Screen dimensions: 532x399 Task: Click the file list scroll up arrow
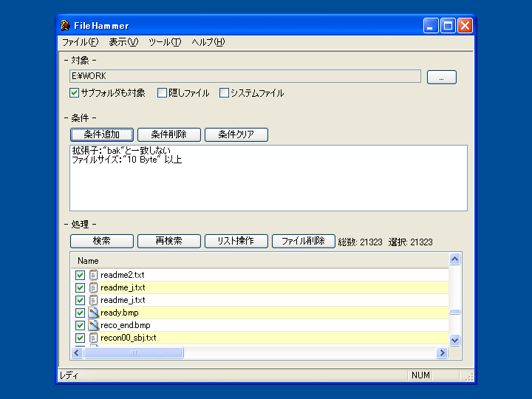454,259
